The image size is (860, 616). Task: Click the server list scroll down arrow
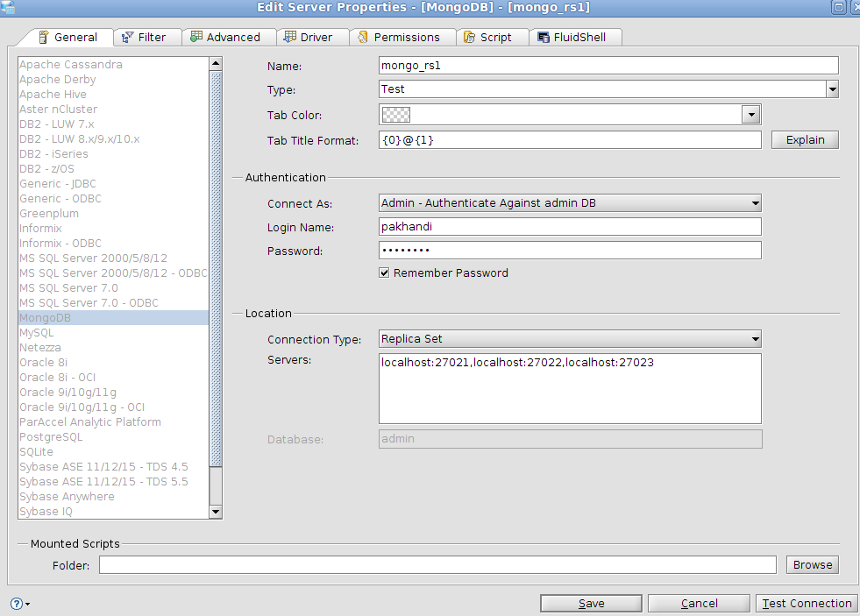click(216, 512)
